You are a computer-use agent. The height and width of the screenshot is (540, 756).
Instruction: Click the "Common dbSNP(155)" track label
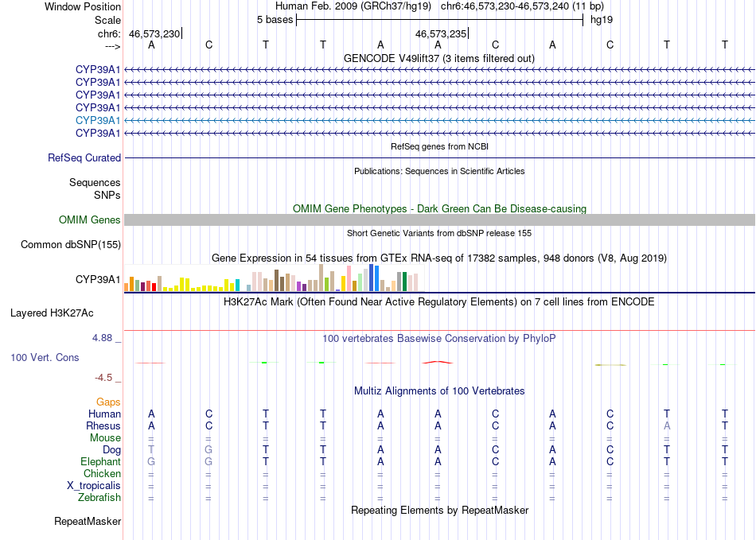coord(70,244)
